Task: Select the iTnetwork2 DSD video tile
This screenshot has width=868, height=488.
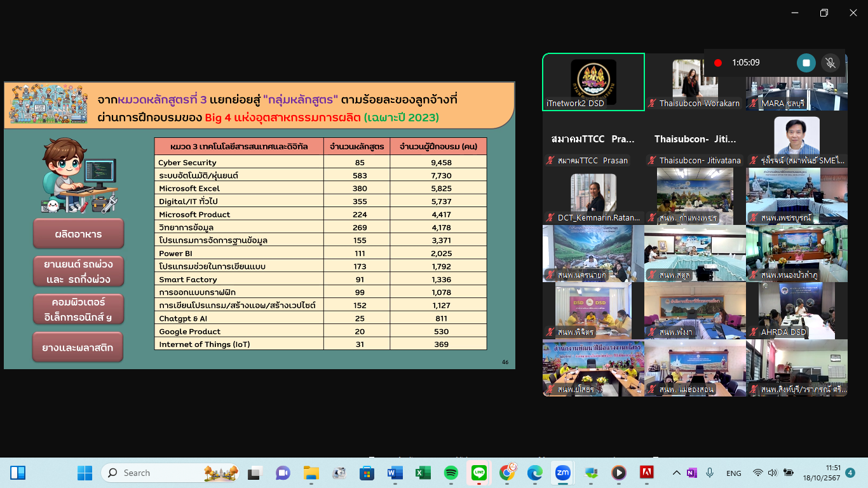Action: coord(593,82)
